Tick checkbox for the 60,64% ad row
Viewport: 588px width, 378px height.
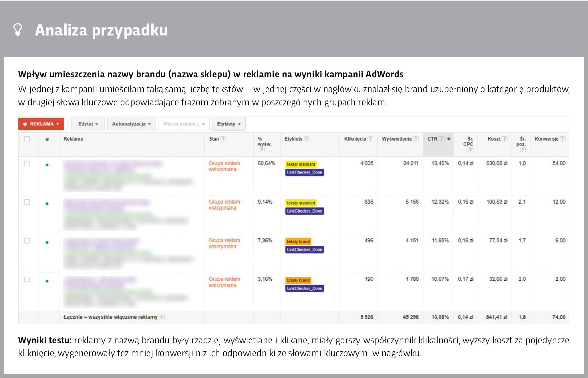(x=27, y=164)
